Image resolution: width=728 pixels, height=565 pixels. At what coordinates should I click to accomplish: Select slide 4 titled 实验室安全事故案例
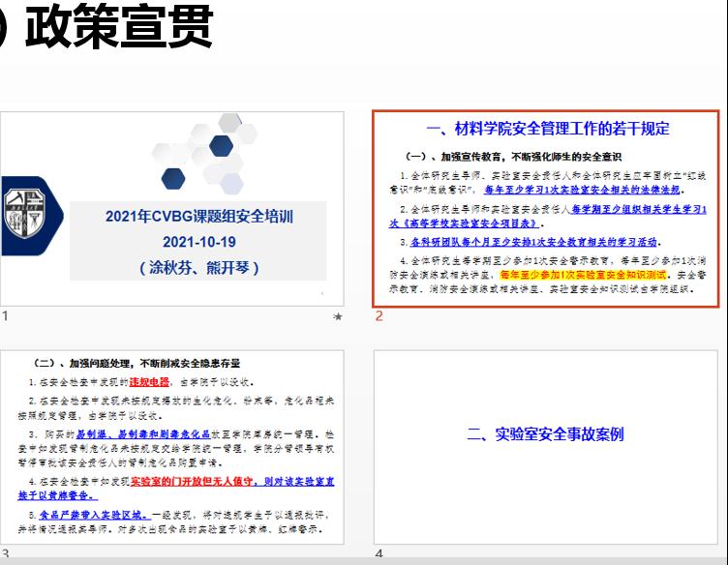coord(545,434)
